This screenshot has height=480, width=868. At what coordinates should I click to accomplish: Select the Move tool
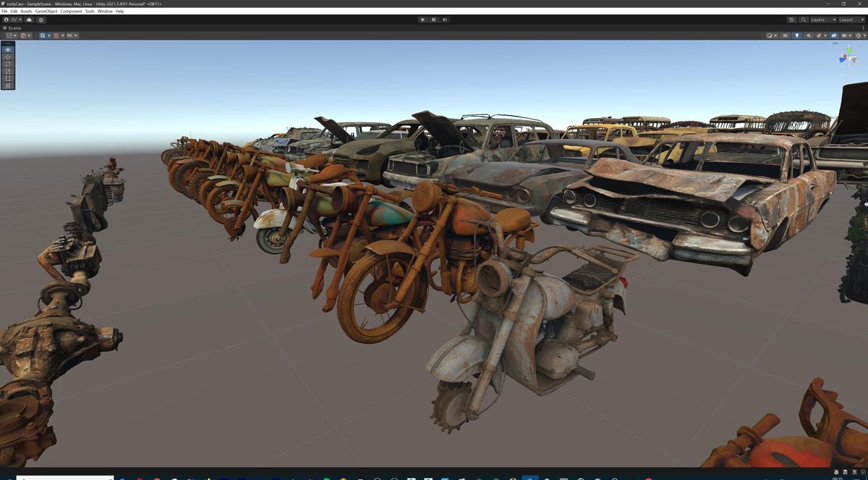pos(7,56)
